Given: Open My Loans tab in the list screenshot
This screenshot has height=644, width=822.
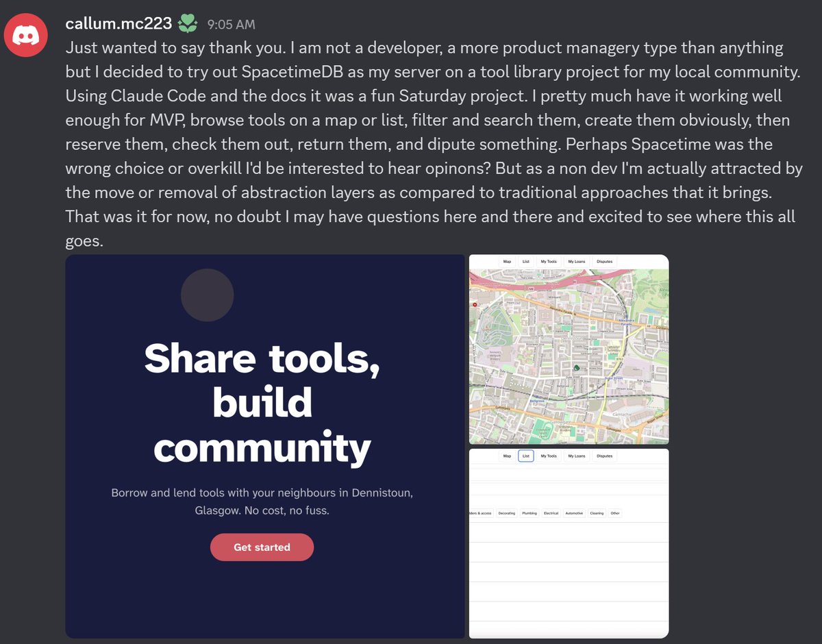Looking at the screenshot, I should [x=576, y=456].
